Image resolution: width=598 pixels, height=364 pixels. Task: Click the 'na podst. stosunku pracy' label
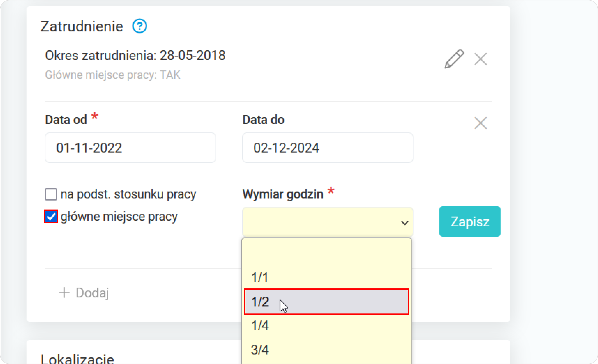(x=128, y=195)
